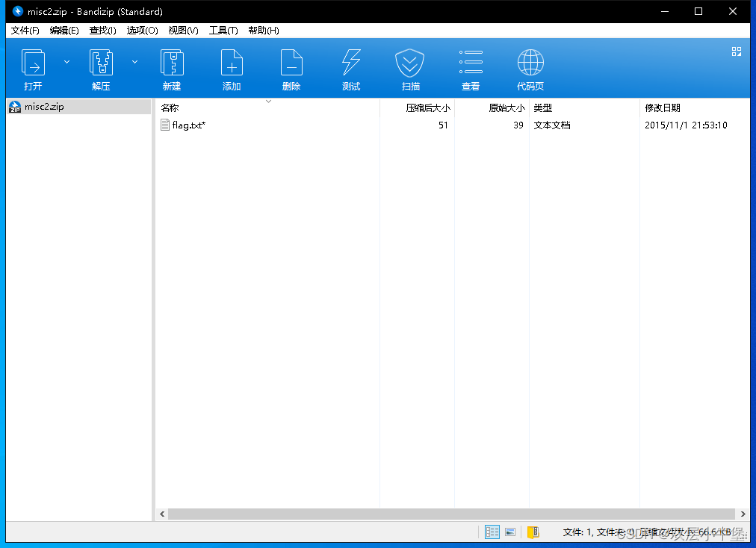Expand the Open button dropdown arrow
The image size is (756, 548).
point(67,62)
